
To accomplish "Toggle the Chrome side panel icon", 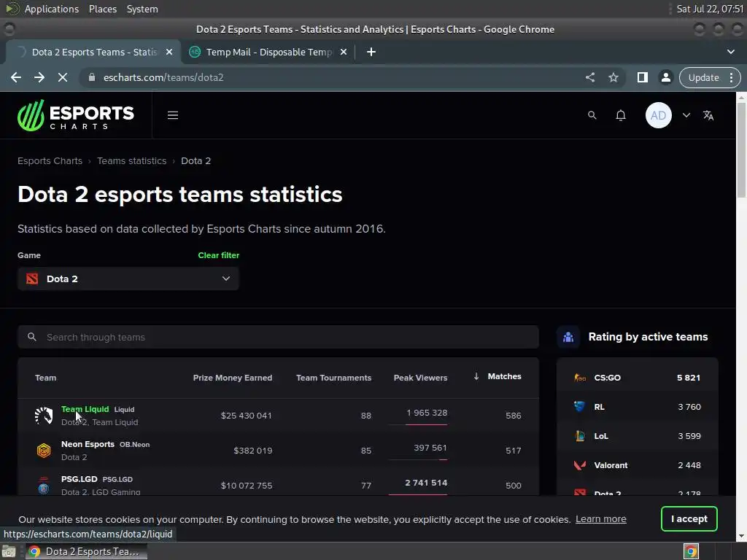I will pos(642,77).
